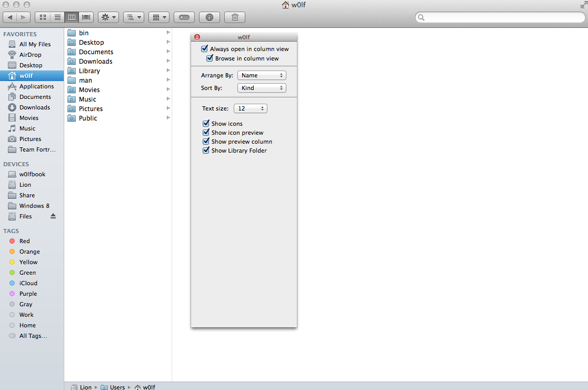Select the Pictures folder in column list

click(118, 109)
